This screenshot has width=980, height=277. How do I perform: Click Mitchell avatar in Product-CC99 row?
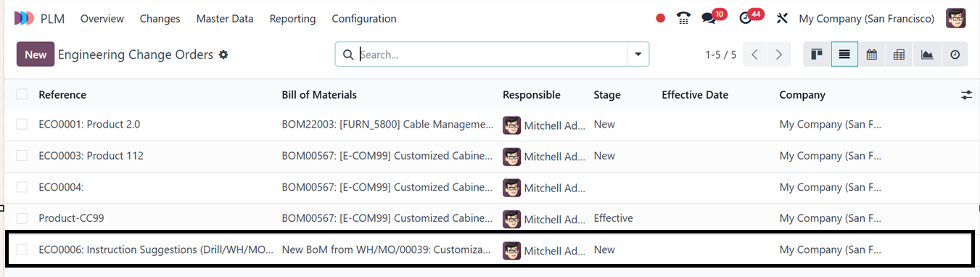tap(512, 219)
